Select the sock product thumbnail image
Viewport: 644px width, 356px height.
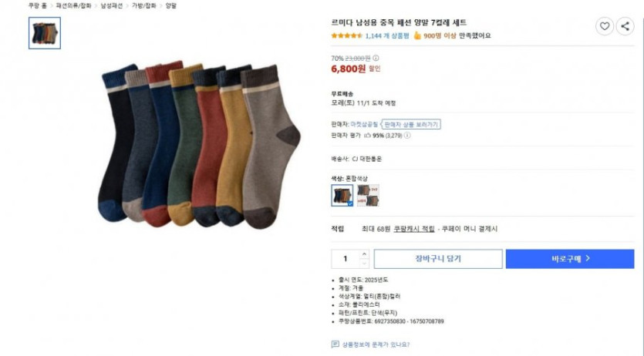pos(45,33)
